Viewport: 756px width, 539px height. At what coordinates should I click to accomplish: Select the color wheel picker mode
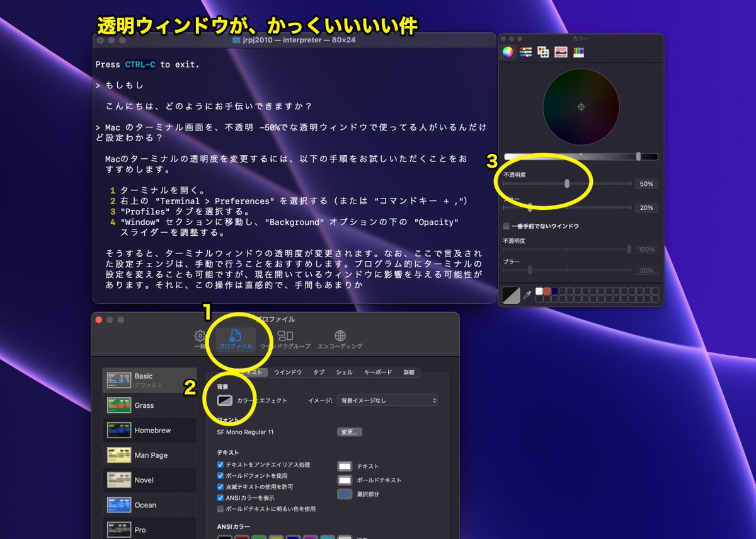[x=508, y=52]
